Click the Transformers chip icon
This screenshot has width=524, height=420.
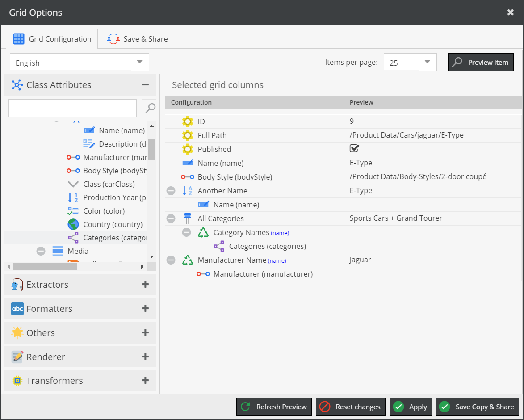point(17,381)
